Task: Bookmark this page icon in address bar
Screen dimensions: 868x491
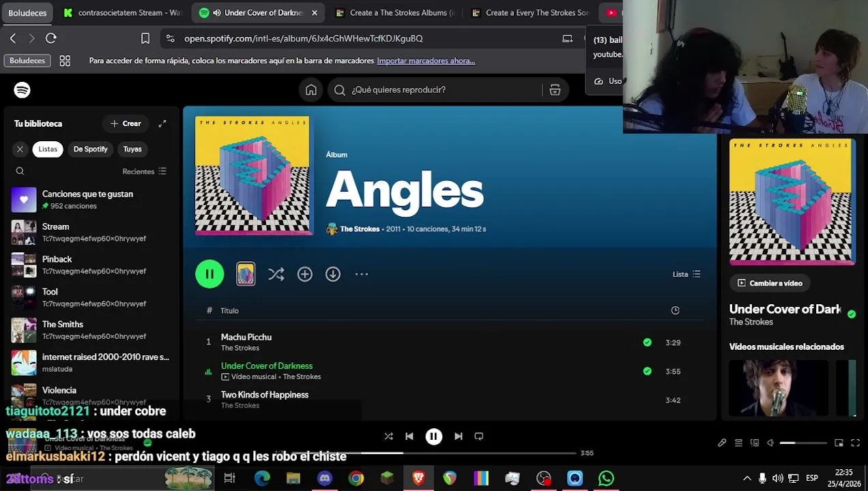Action: 145,38
